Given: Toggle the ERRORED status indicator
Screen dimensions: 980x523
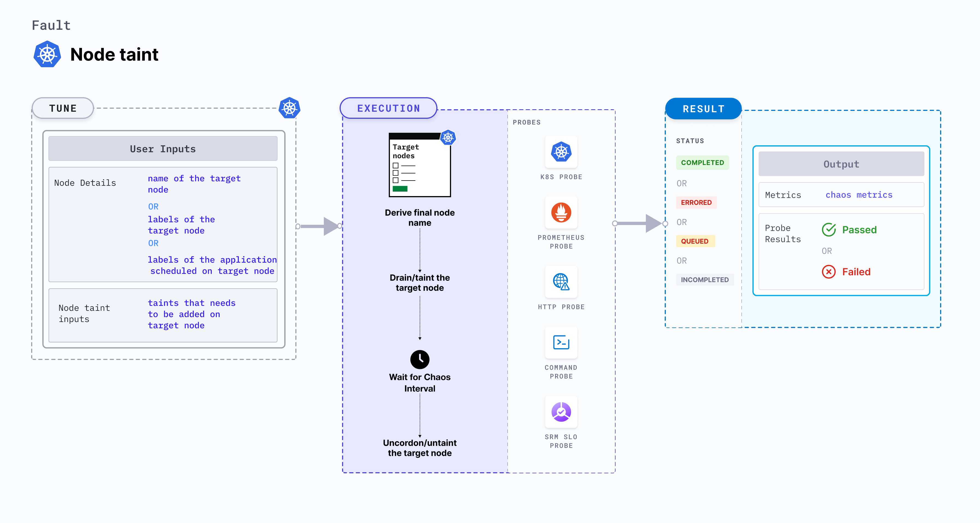Looking at the screenshot, I should click(x=696, y=202).
